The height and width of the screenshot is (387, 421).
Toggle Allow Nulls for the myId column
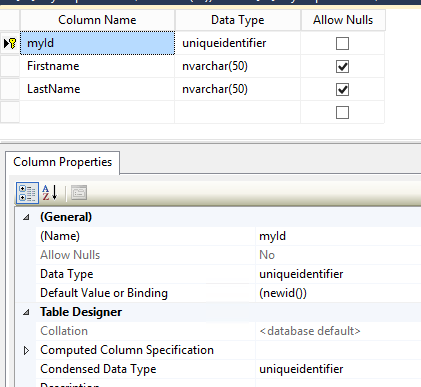[x=342, y=43]
